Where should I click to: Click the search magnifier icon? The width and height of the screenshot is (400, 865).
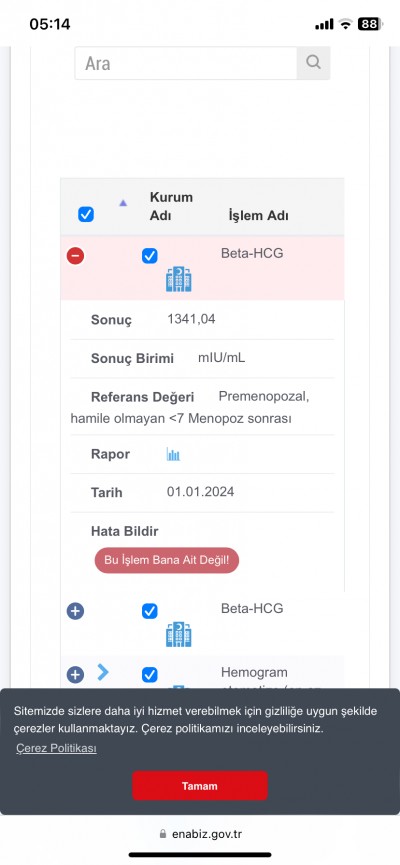click(x=313, y=62)
